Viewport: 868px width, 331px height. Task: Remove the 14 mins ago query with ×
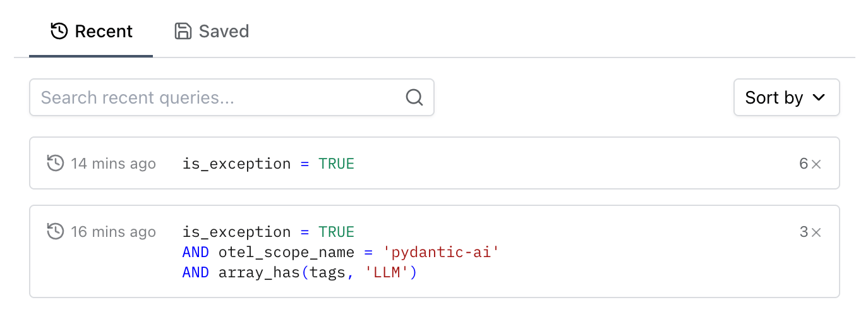816,164
